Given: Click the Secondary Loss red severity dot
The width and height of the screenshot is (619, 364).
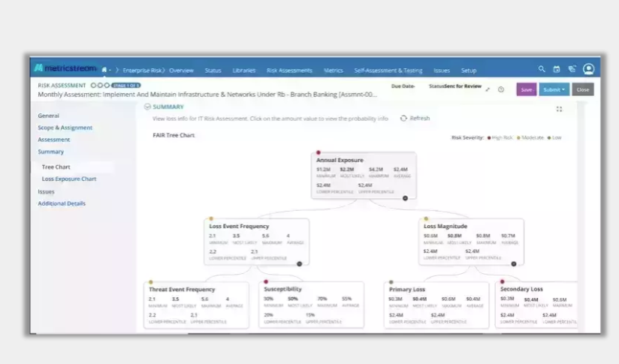Looking at the screenshot, I should (x=502, y=281).
